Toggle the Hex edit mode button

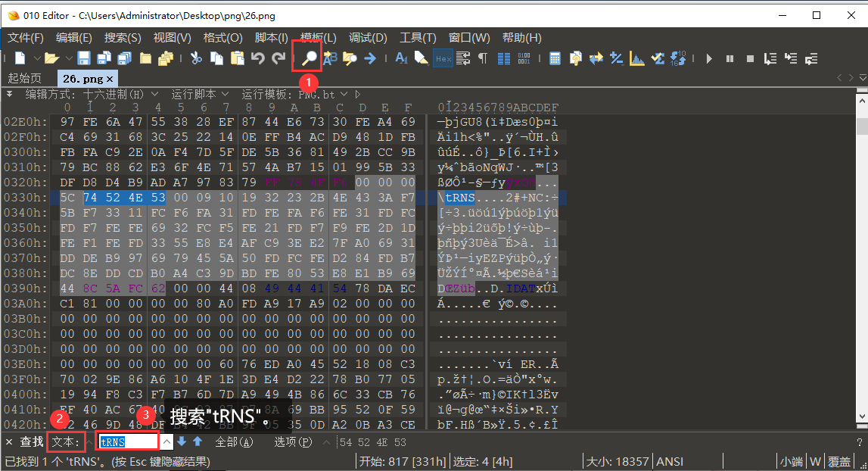pyautogui.click(x=443, y=58)
